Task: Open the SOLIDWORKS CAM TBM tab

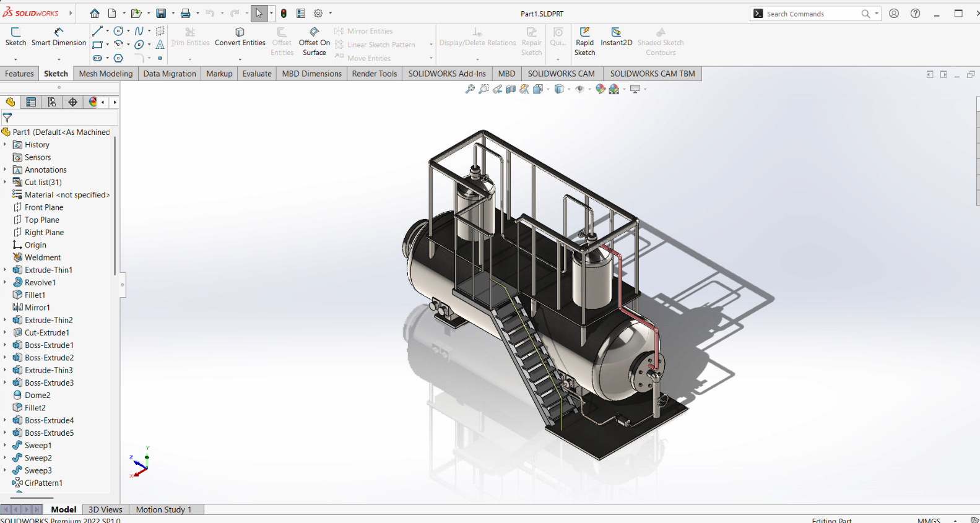Action: pos(653,74)
